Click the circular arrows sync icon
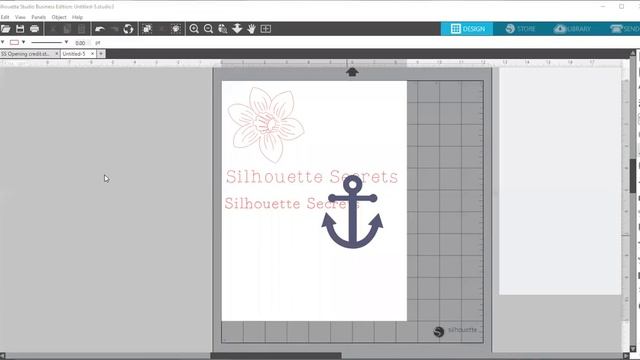 [128, 29]
